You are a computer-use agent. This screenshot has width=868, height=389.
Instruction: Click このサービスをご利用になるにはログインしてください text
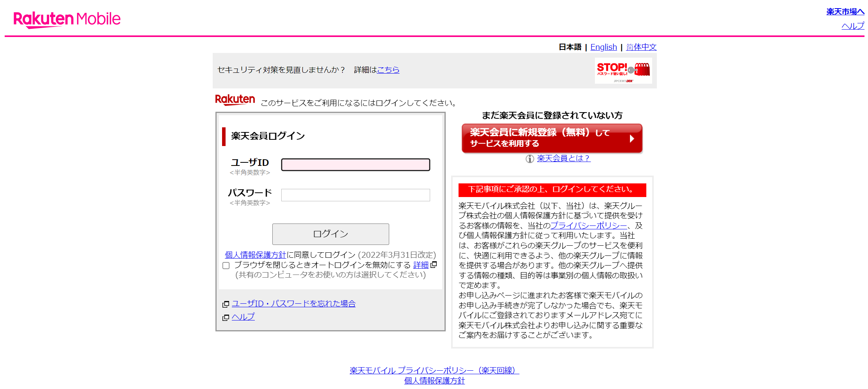pos(359,103)
